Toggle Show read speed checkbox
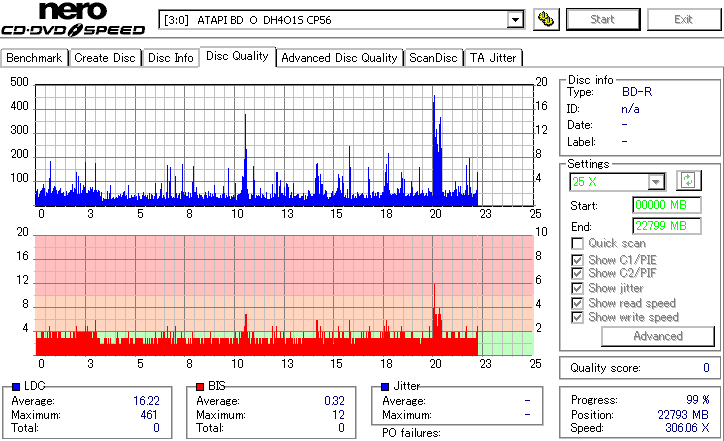 click(x=577, y=303)
